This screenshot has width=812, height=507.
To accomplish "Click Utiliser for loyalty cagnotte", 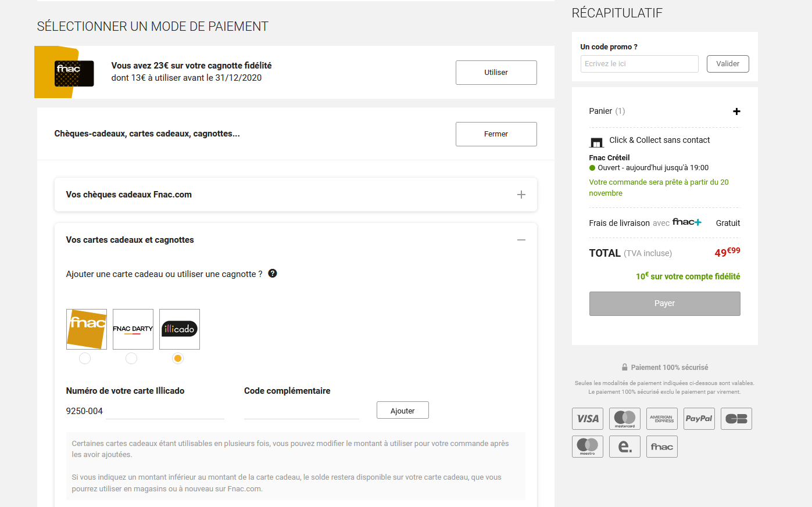I will point(496,73).
